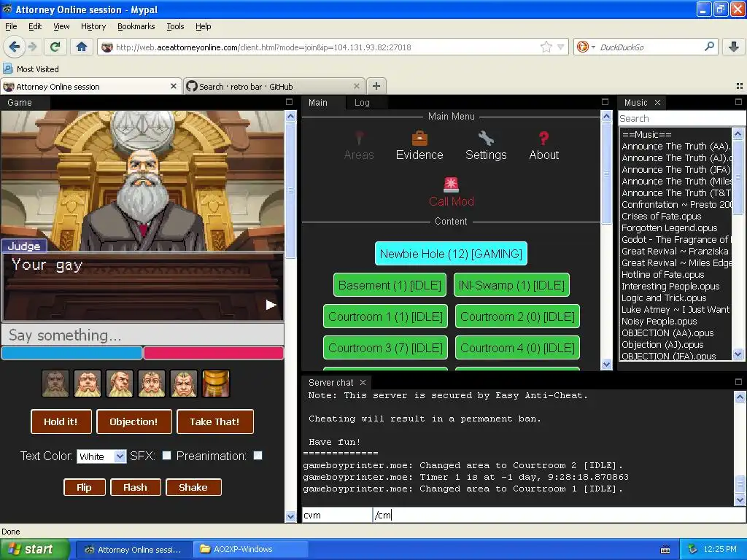Open the Edit menu
Image resolution: width=747 pixels, height=560 pixels.
pyautogui.click(x=35, y=26)
